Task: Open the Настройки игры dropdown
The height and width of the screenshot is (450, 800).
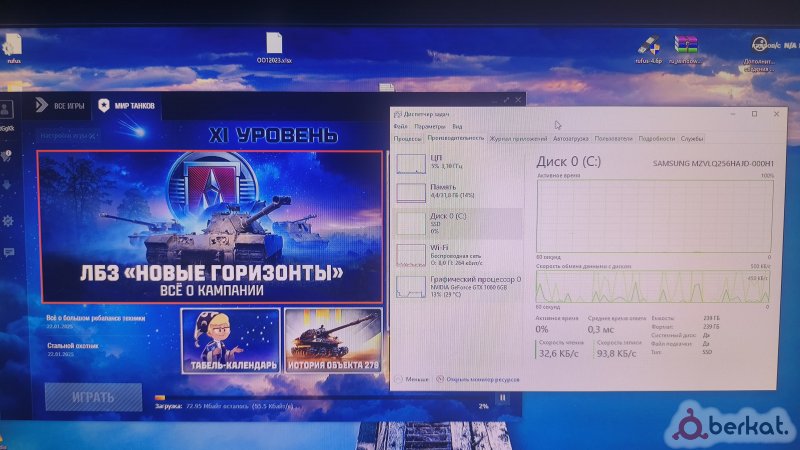Action: (67, 136)
